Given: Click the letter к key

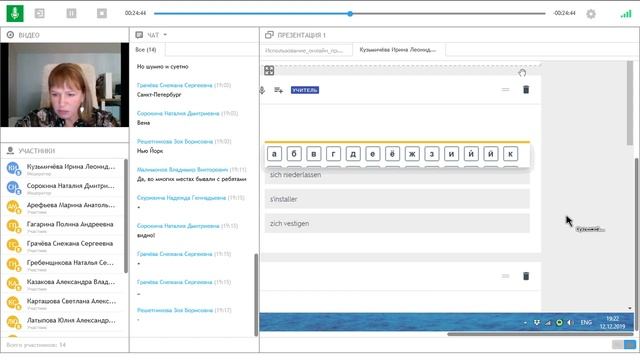Looking at the screenshot, I should pos(510,154).
